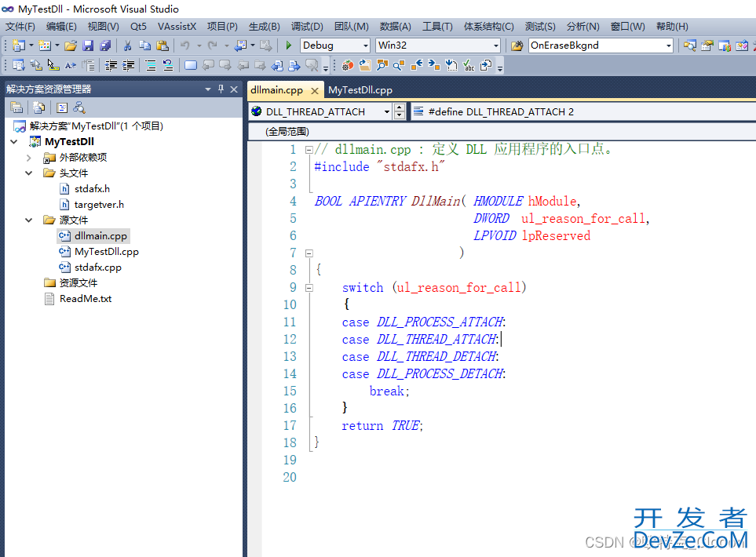This screenshot has height=557, width=756.
Task: Uncomment the selected lines icon
Action: click(x=168, y=65)
